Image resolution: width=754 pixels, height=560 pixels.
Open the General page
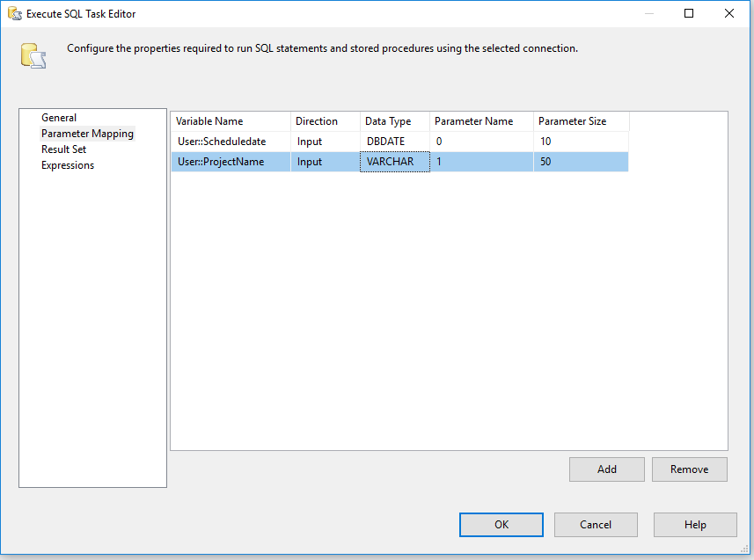[x=59, y=118]
